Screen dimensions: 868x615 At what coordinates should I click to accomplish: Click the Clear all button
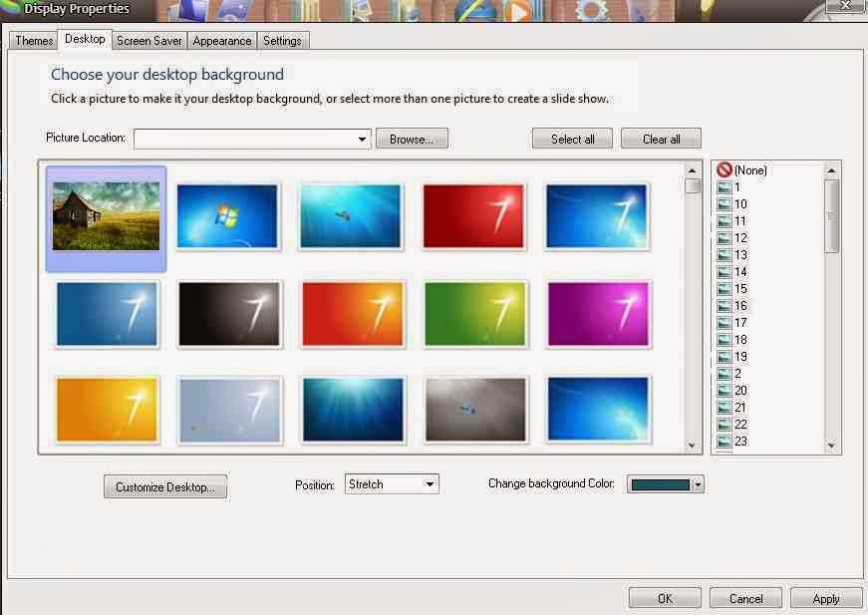click(661, 139)
